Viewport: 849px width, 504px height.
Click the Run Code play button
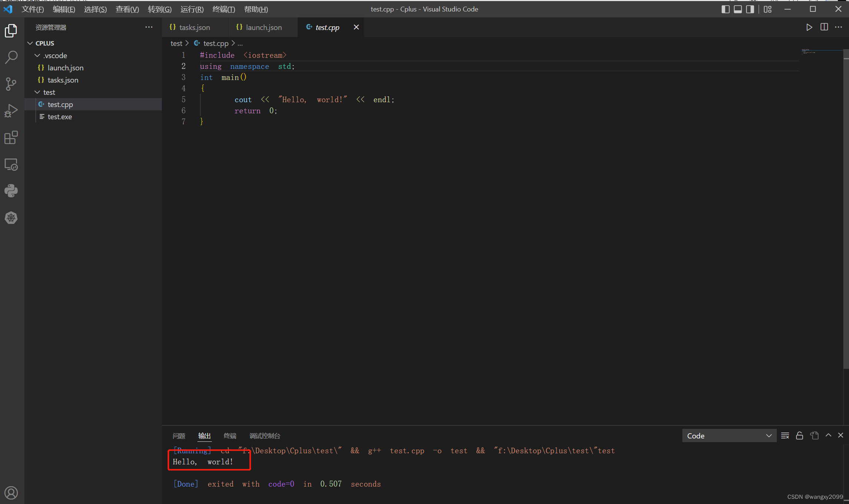pyautogui.click(x=809, y=27)
